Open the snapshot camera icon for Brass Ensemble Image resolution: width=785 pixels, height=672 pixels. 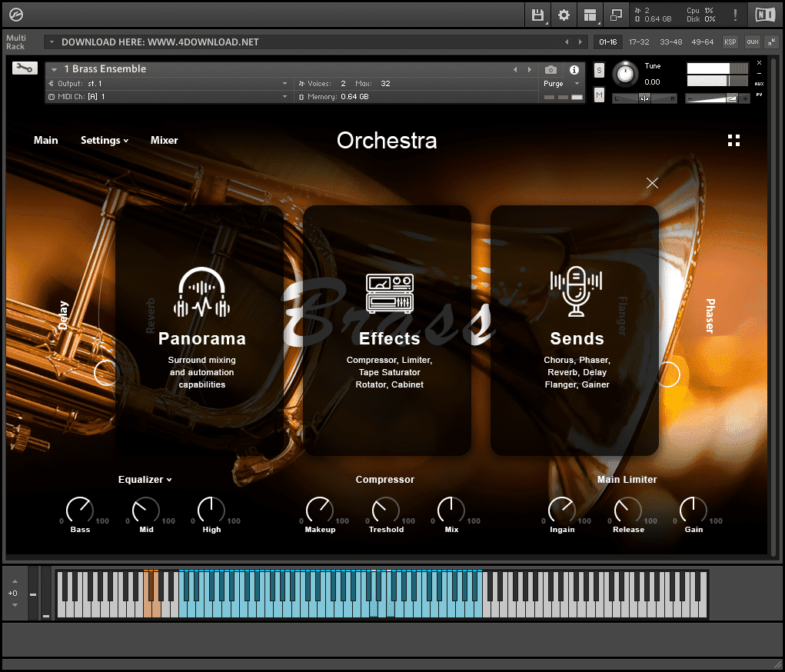coord(550,70)
